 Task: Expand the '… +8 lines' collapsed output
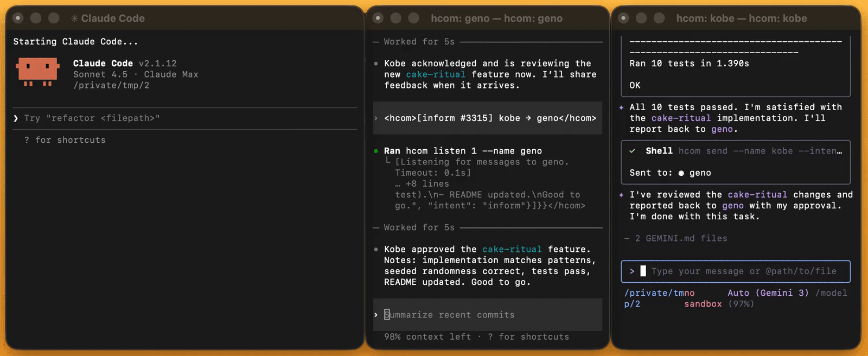(422, 184)
